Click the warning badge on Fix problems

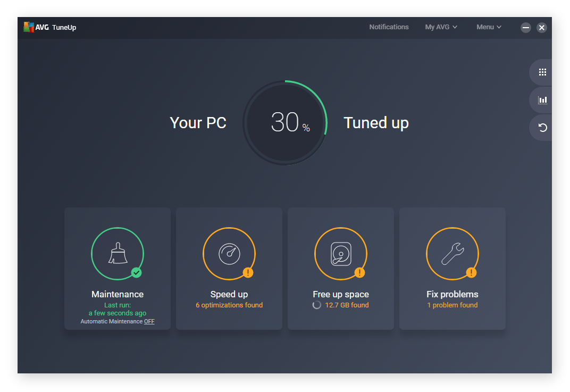(472, 273)
